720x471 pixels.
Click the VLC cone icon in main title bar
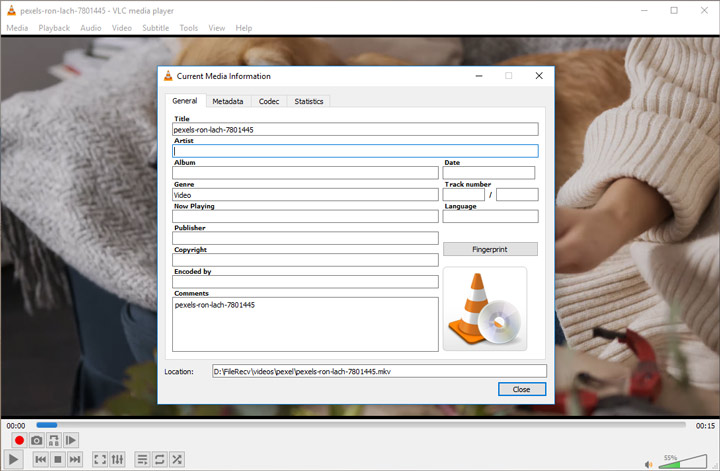point(11,10)
